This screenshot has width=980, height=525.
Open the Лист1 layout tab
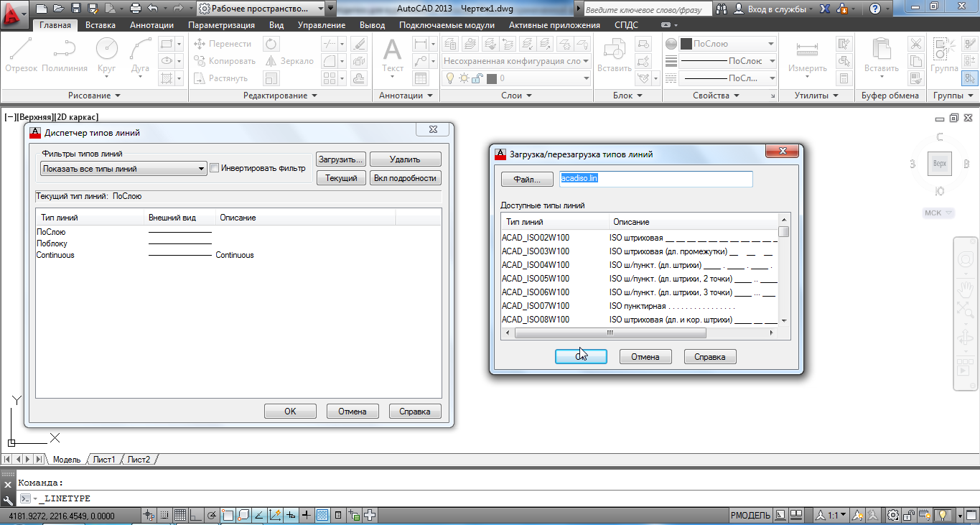[104, 460]
